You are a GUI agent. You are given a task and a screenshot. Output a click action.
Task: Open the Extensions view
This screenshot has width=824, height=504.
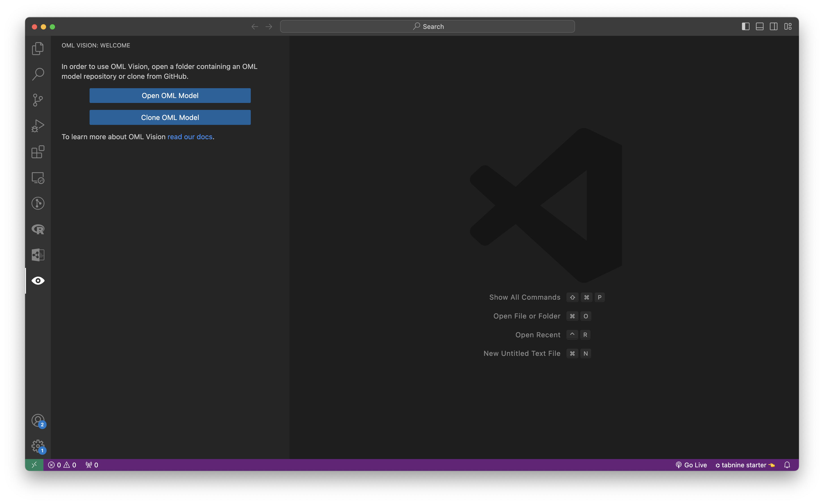38,152
